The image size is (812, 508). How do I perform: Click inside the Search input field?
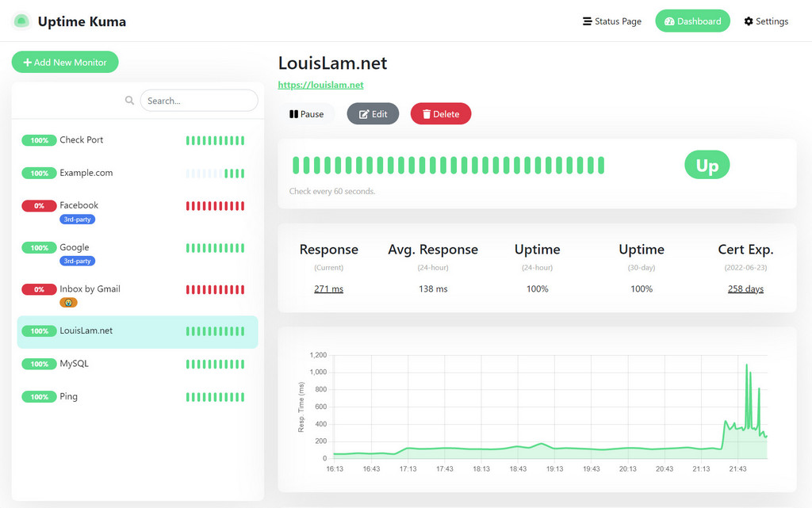pos(198,100)
